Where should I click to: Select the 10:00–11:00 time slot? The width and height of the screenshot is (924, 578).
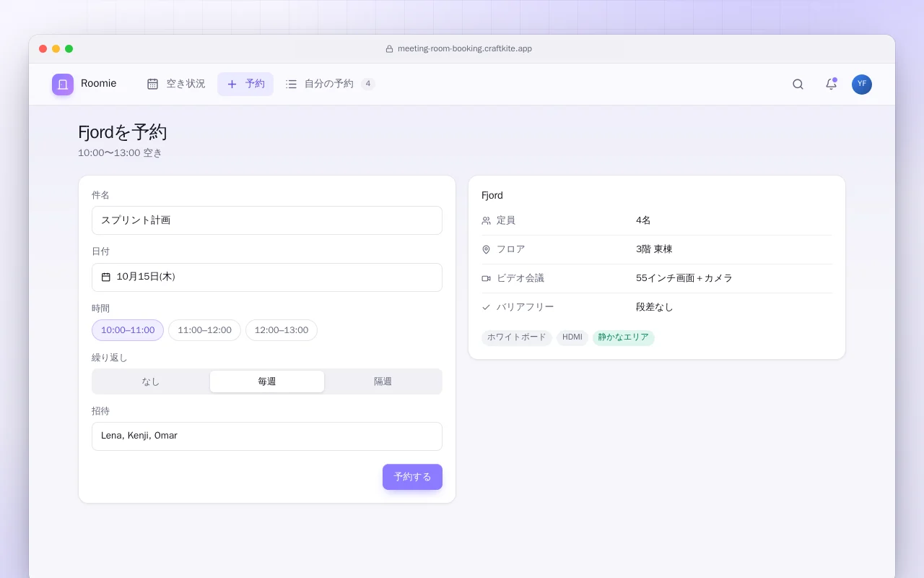point(128,330)
